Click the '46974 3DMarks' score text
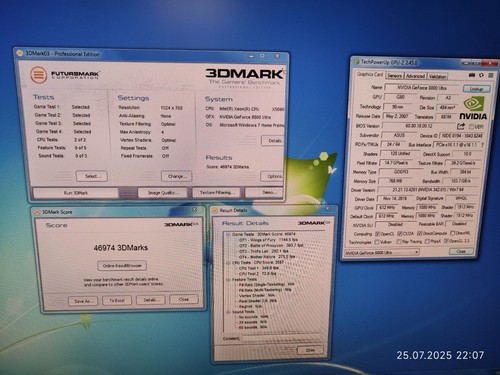The height and width of the screenshot is (375, 500). point(121,248)
